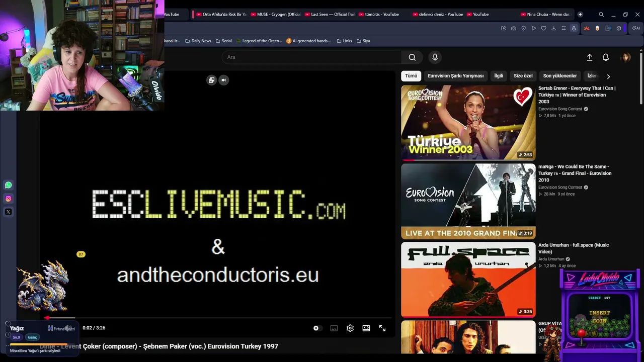Start voice search with the microphone icon
Viewport: 644px width, 362px height.
point(435,57)
